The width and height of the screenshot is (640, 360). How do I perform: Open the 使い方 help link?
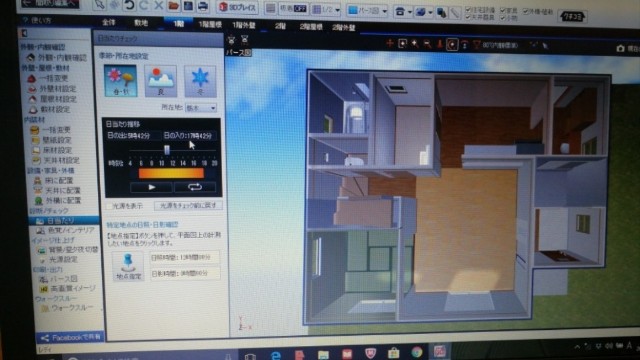[x=38, y=20]
